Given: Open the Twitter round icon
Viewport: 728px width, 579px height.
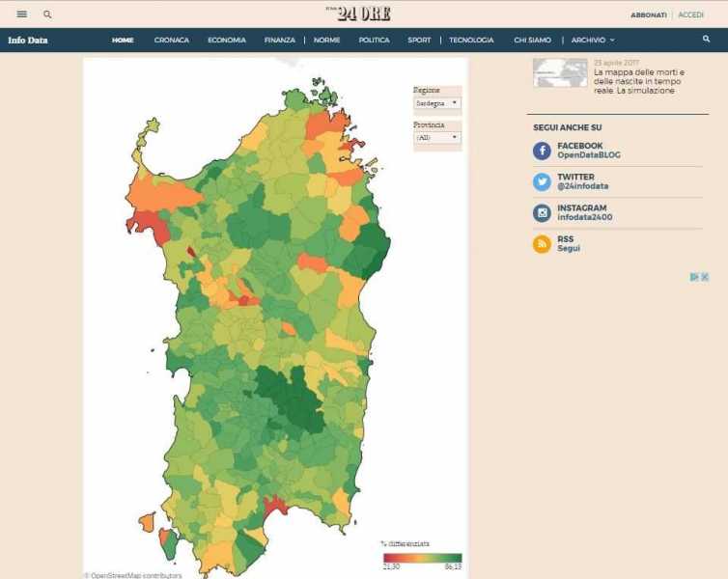Looking at the screenshot, I should pos(542,181).
